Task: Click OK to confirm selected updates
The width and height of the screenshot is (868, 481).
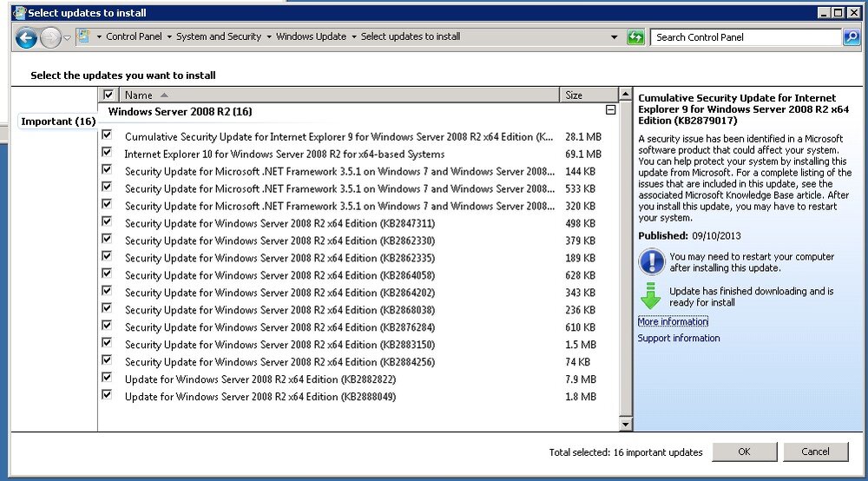Action: pos(744,451)
